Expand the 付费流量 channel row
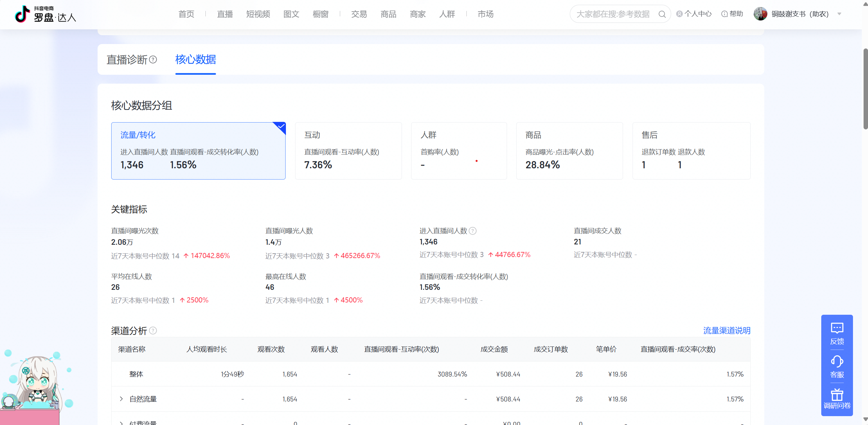This screenshot has height=425, width=868. 121,423
